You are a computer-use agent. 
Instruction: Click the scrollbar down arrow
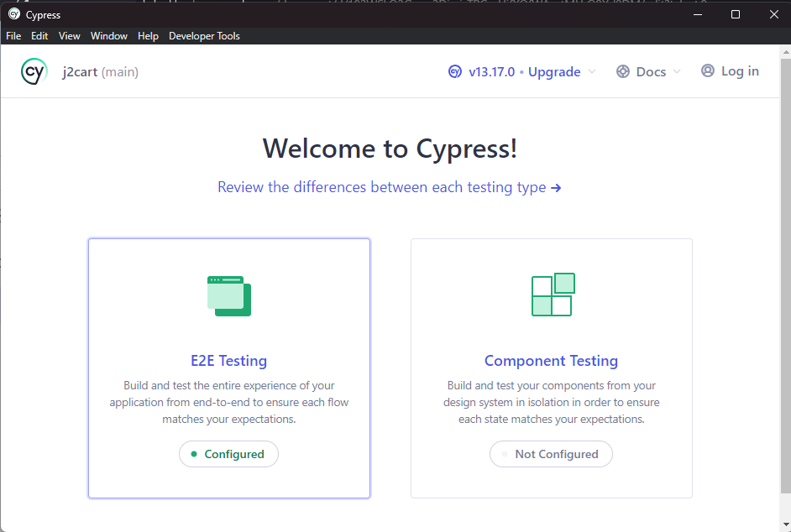(785, 525)
